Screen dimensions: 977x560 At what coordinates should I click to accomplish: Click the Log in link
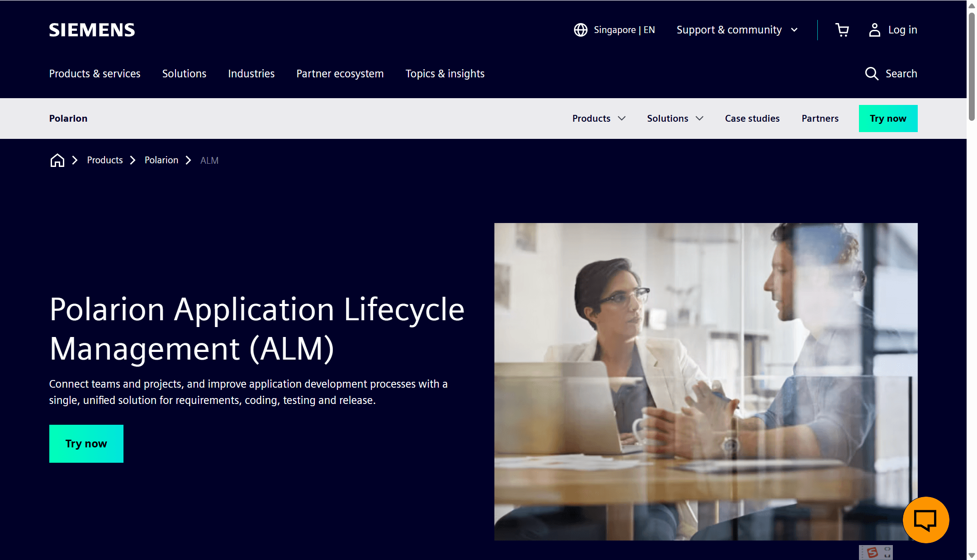click(x=902, y=30)
